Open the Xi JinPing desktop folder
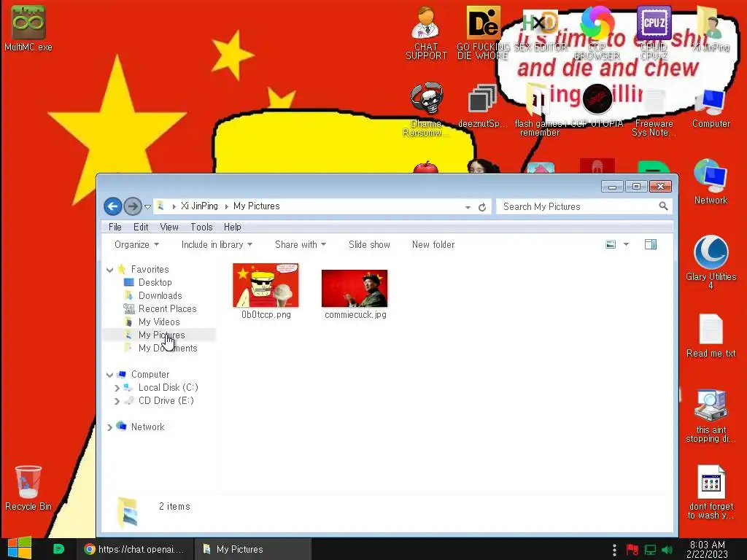The height and width of the screenshot is (560, 747). tap(711, 28)
